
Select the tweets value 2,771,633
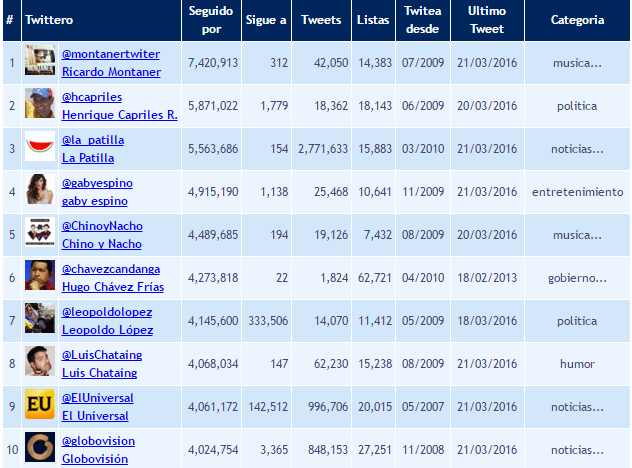coord(323,149)
